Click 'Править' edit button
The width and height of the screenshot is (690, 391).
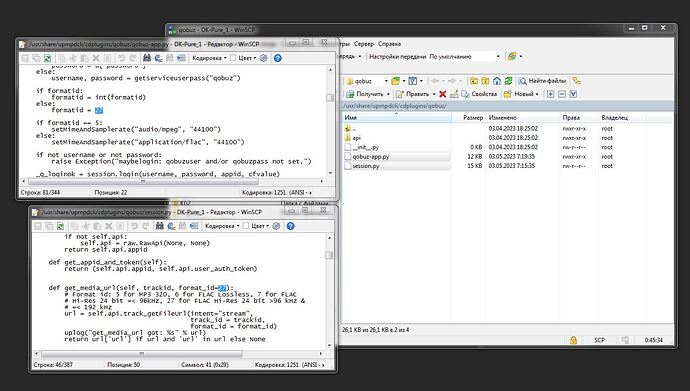pyautogui.click(x=413, y=94)
